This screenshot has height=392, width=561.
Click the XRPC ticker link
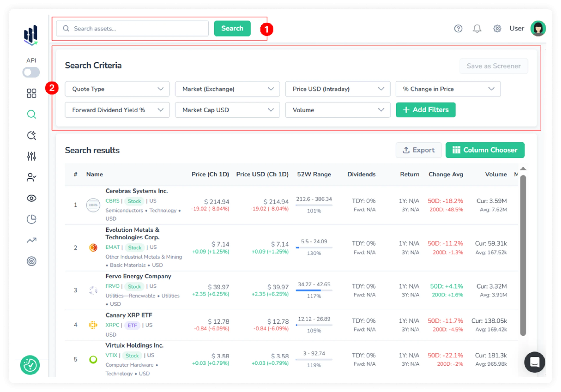pyautogui.click(x=112, y=325)
